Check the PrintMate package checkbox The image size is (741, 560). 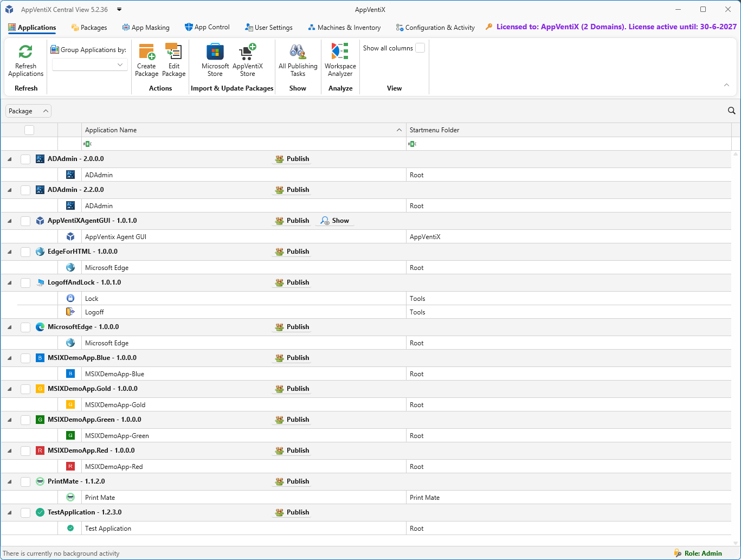25,482
